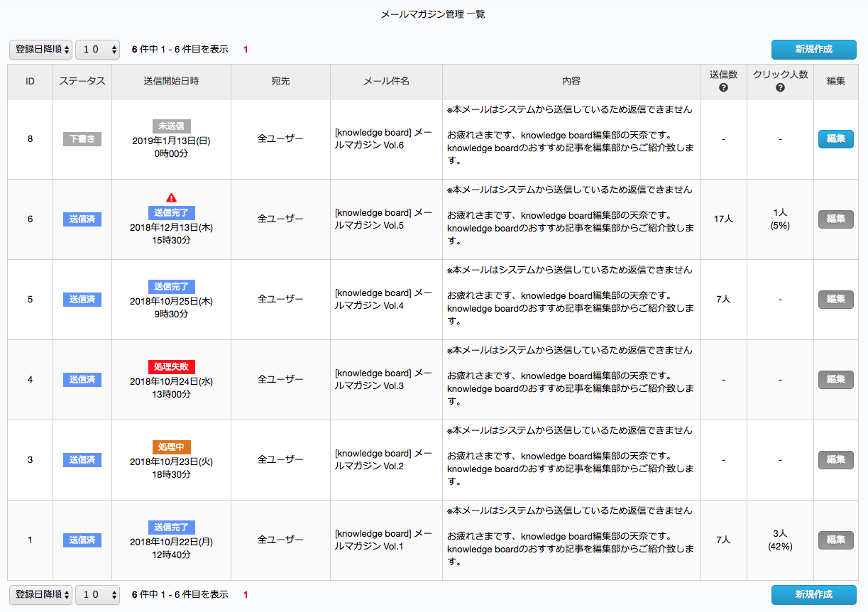
Task: Open the bottom page-size dropdown showing 10
Action: coord(97,595)
